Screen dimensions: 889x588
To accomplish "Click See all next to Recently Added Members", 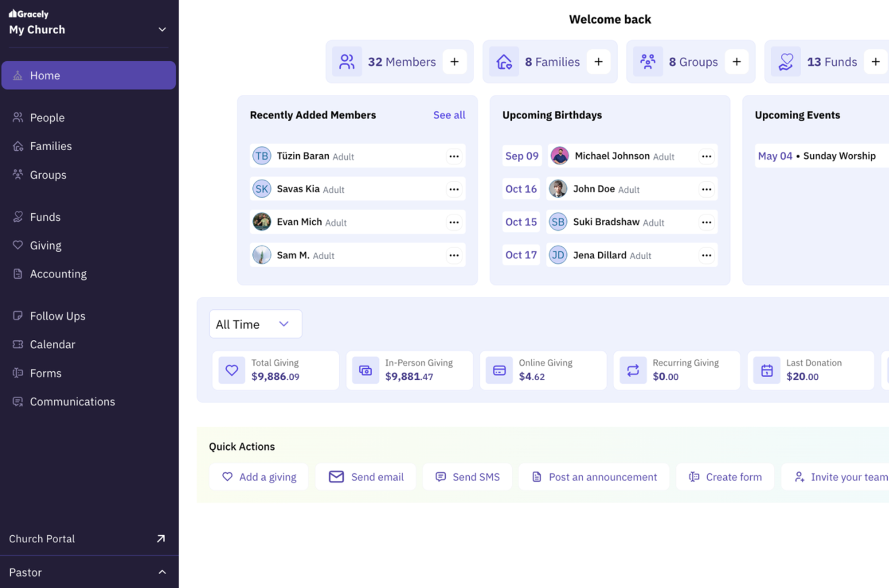I will (449, 115).
